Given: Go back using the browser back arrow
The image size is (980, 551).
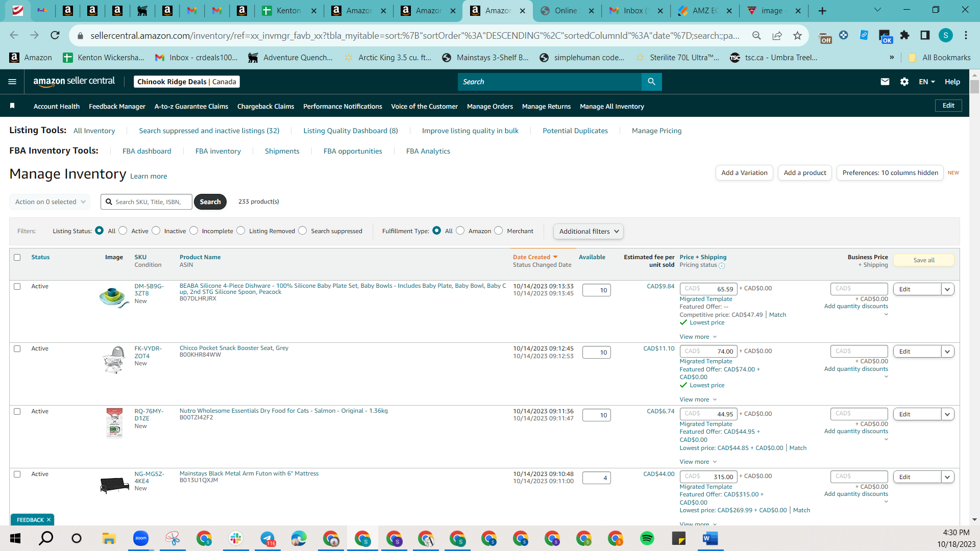Looking at the screenshot, I should point(14,35).
